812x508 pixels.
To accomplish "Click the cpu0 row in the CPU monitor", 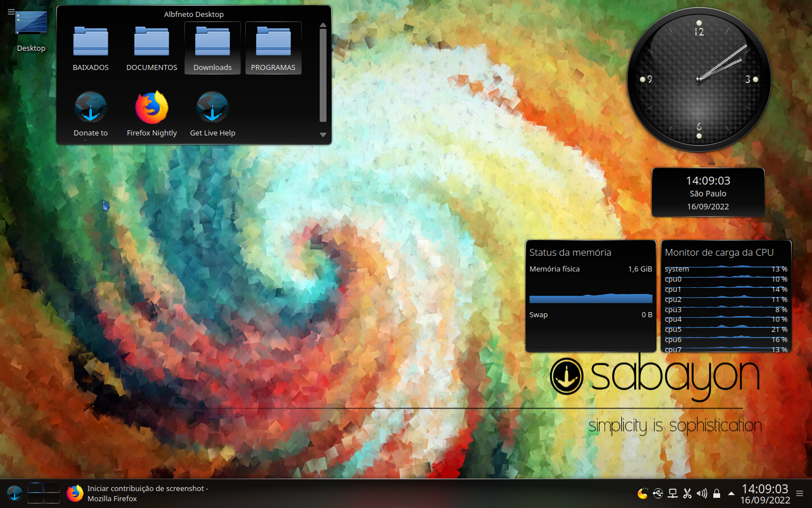I will click(726, 279).
